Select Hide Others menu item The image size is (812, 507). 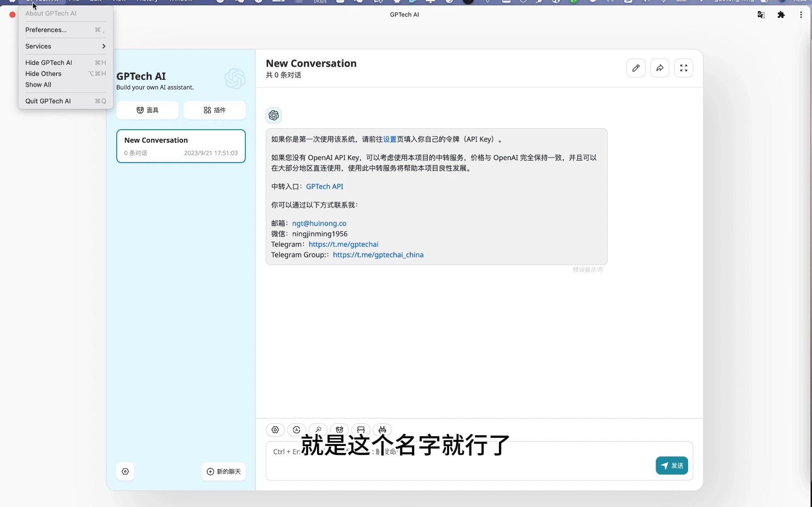65,74
